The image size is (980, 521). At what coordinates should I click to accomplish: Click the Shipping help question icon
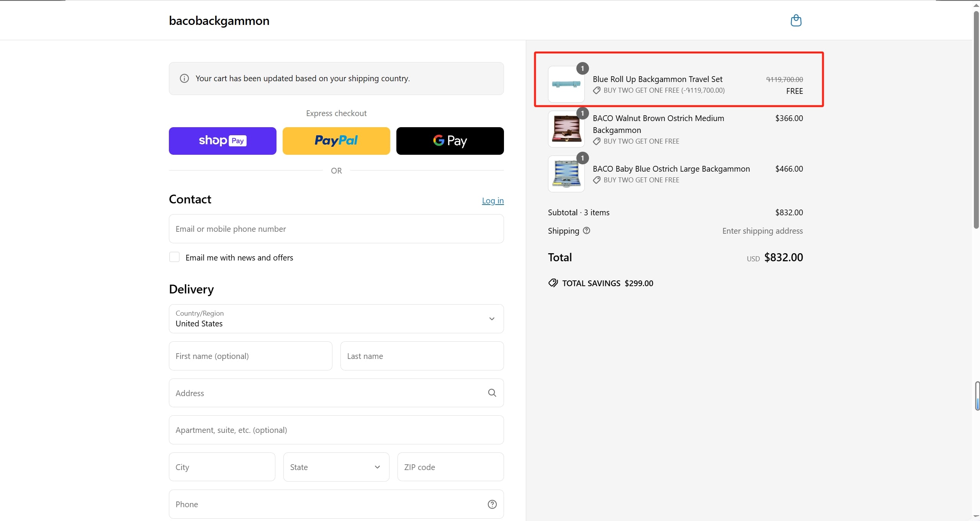pyautogui.click(x=586, y=231)
